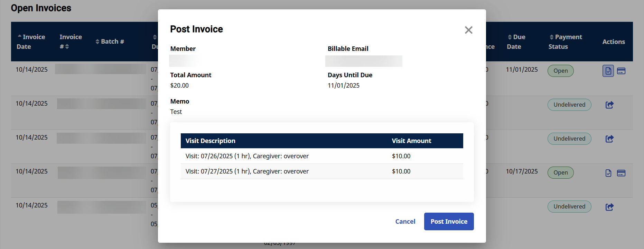
Task: Sort table by Payment Status column
Action: click(x=565, y=42)
